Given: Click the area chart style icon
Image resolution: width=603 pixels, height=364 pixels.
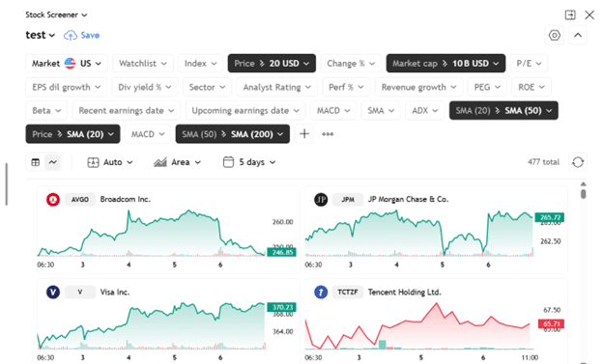Looking at the screenshot, I should [160, 162].
